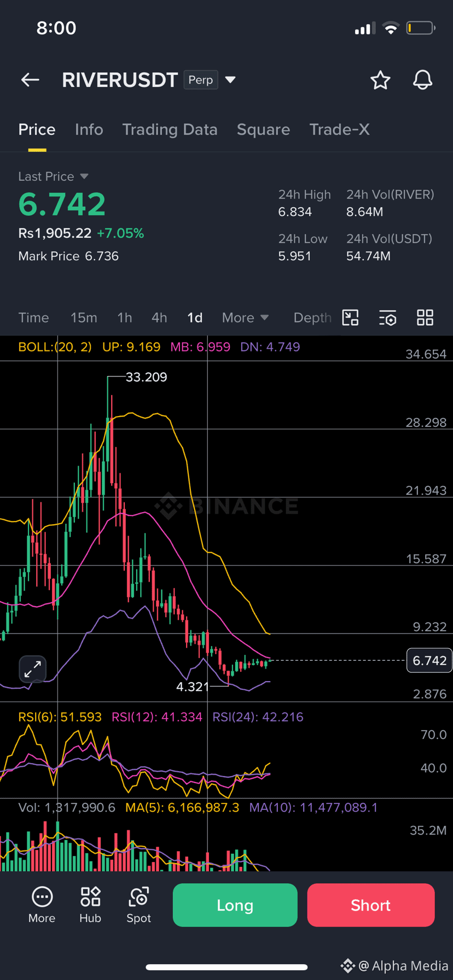
Task: Select the 1h interval
Action: pos(125,318)
